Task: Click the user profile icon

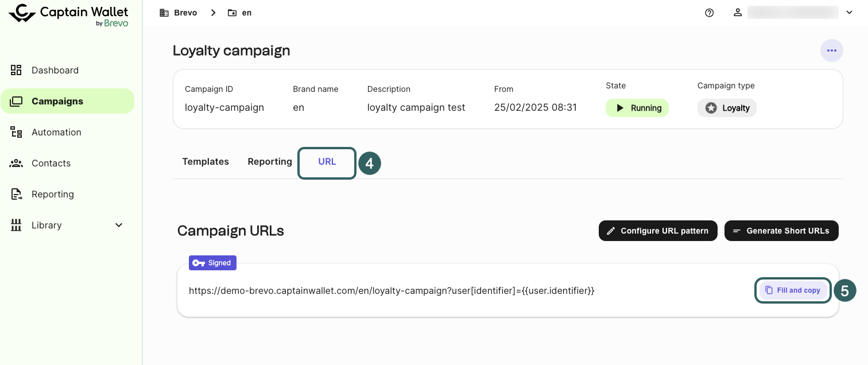Action: tap(738, 13)
